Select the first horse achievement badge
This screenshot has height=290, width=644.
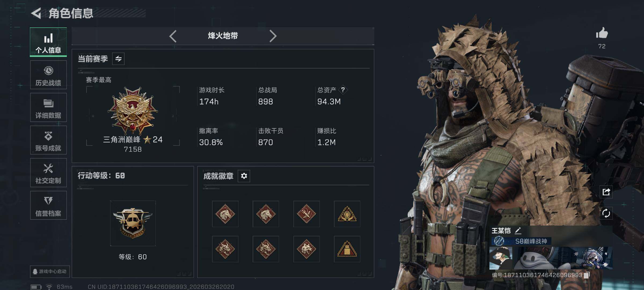coord(225,214)
